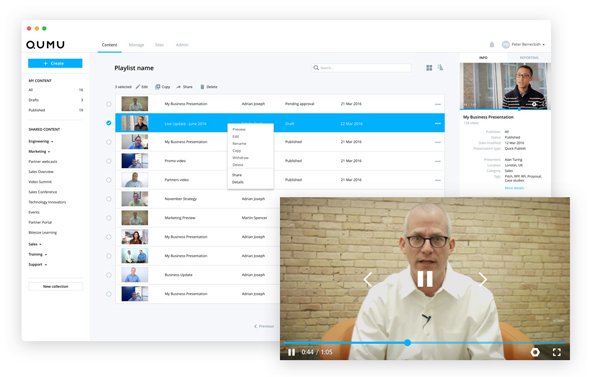This screenshot has width=590, height=377.
Task: Go to next video with right arrow
Action: 483,279
